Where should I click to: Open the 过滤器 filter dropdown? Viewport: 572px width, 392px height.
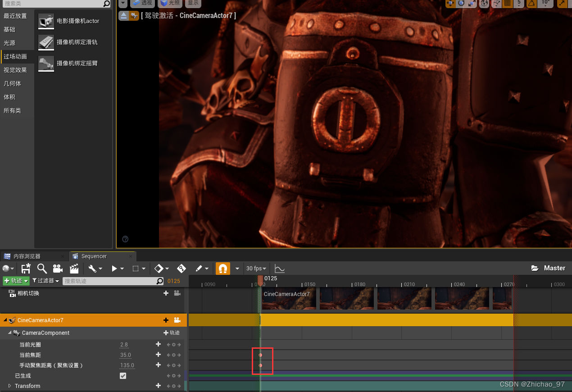[45, 281]
